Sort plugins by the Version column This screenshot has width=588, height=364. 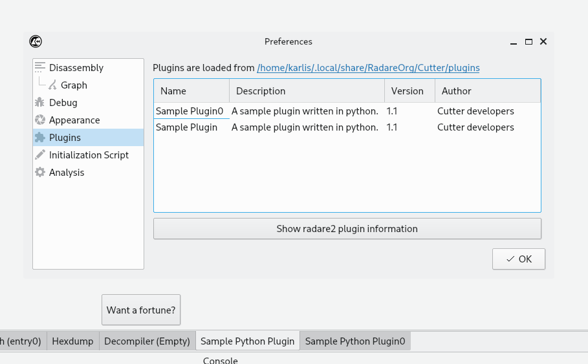[x=409, y=91]
